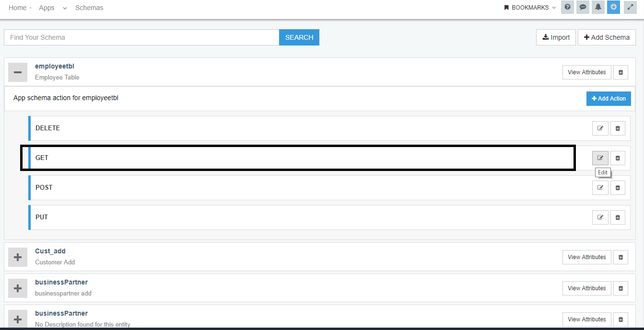Click the fullscreen expand arrows icon
The width and height of the screenshot is (644, 330).
point(630,7)
